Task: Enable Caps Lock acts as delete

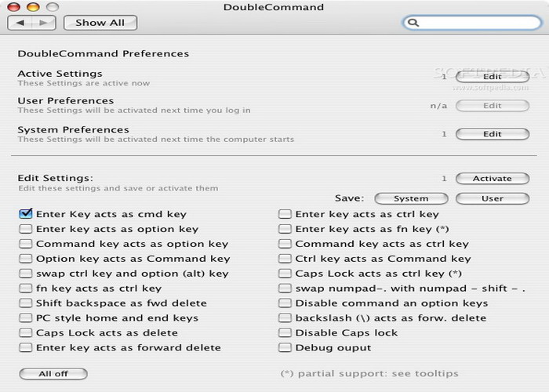Action: 26,332
